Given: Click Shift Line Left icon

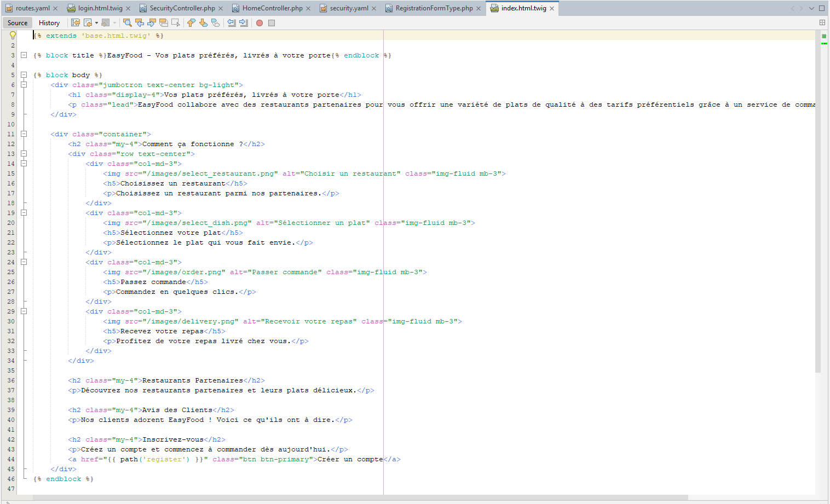Looking at the screenshot, I should click(x=232, y=22).
